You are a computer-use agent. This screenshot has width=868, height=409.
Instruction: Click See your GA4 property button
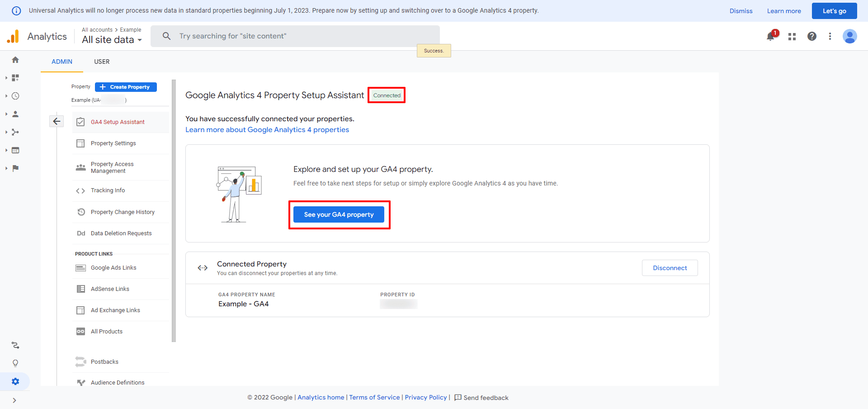[339, 214]
